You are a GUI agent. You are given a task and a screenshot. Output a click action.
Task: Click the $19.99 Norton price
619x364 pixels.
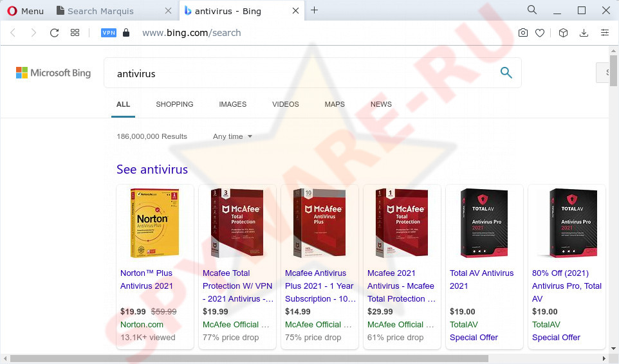pos(133,311)
